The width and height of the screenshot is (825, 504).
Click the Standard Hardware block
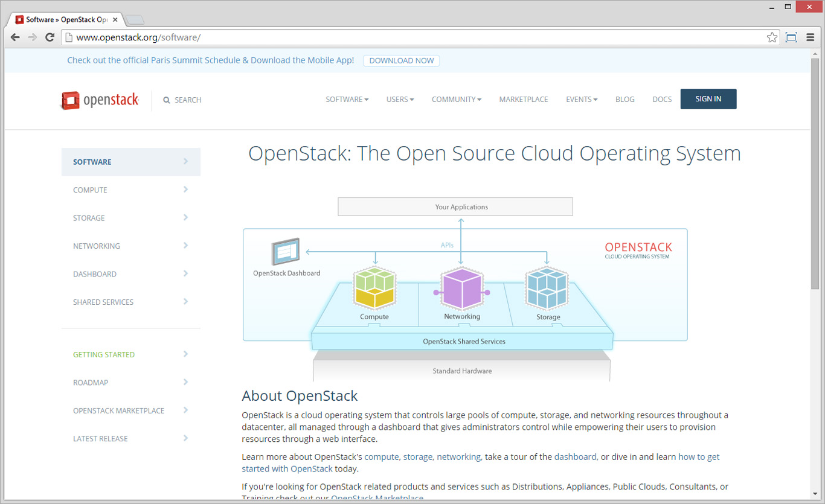(x=462, y=371)
